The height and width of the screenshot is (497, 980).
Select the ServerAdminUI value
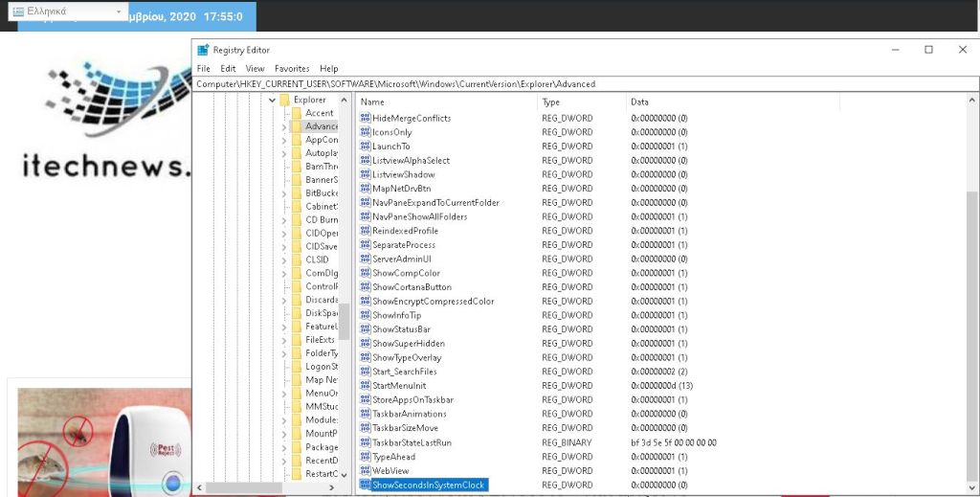tap(401, 259)
